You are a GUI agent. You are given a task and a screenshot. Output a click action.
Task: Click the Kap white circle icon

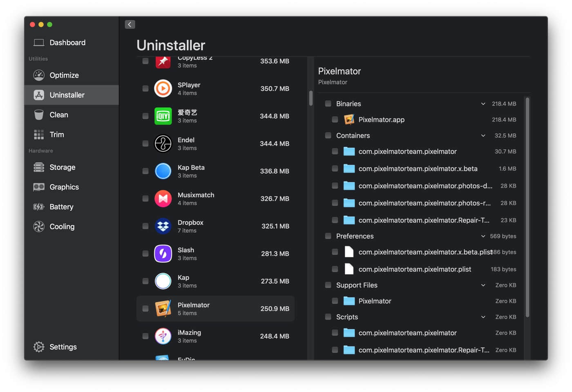point(163,281)
